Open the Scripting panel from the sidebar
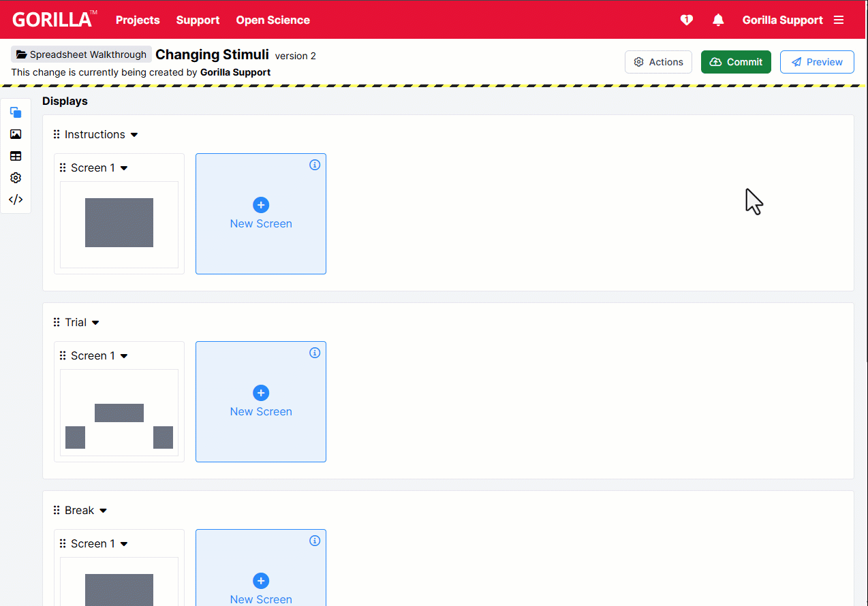 pyautogui.click(x=15, y=200)
